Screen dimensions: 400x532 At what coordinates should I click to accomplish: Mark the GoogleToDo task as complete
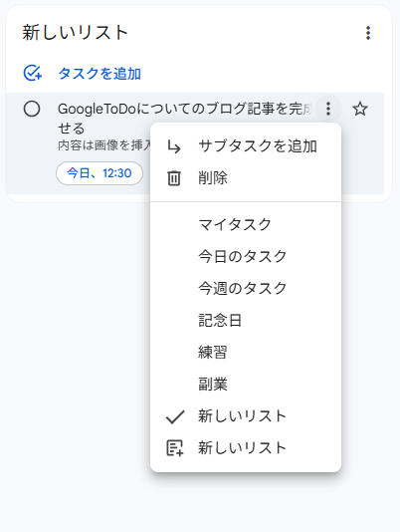tap(32, 109)
